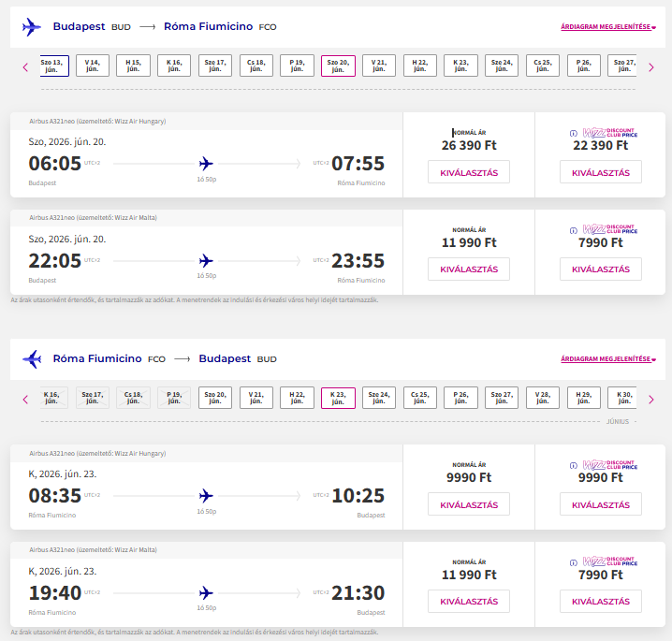Open Discount Club info icon on 08:35 flight
The width and height of the screenshot is (672, 641).
pos(573,465)
